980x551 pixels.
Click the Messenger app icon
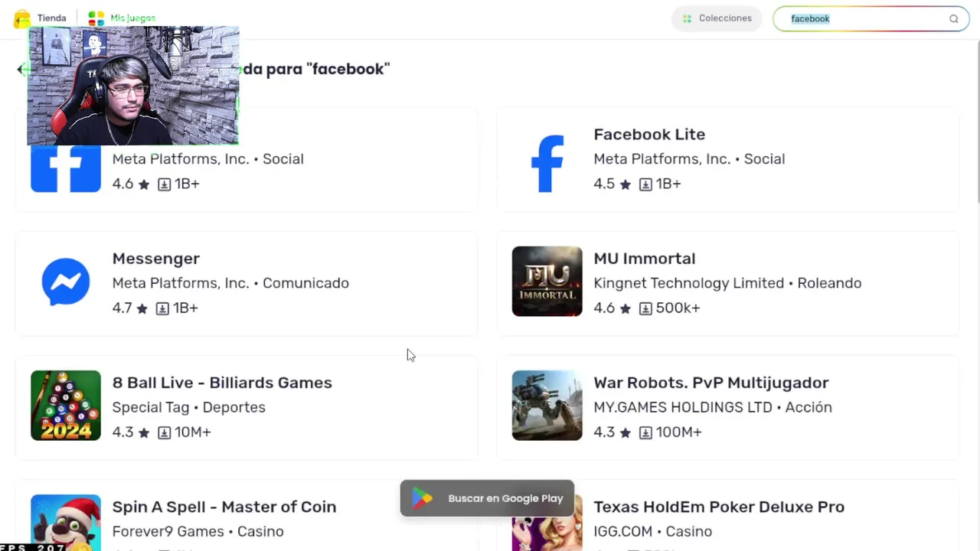(66, 282)
